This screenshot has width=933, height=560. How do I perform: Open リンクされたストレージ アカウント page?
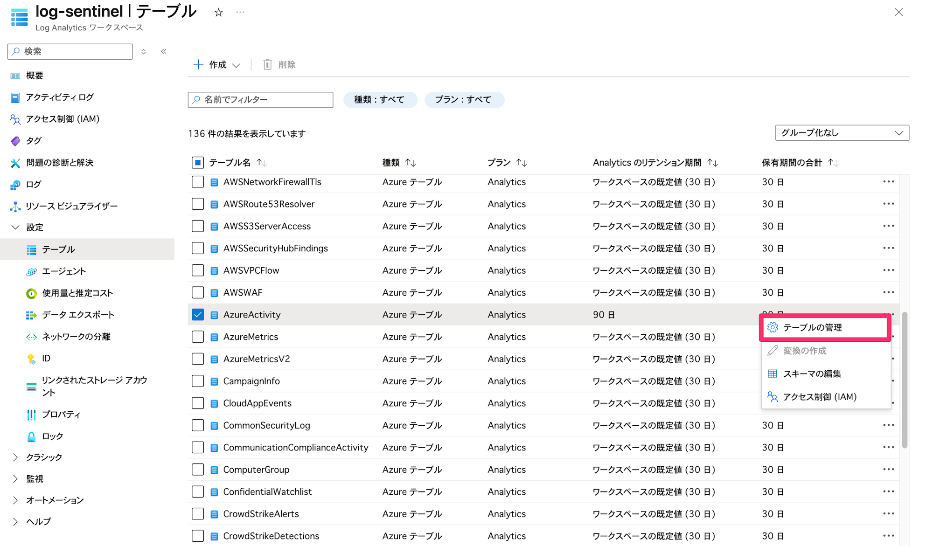pos(94,386)
